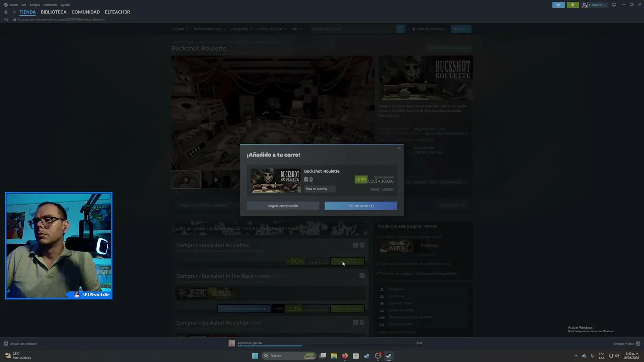
Task: Click the store search magnifier button
Action: click(x=400, y=29)
